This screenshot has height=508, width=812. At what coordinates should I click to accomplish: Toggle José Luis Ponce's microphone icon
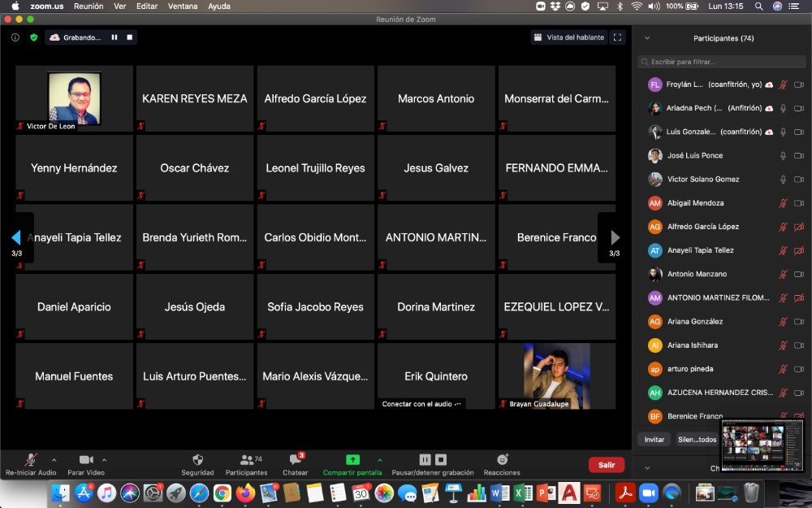pos(783,155)
